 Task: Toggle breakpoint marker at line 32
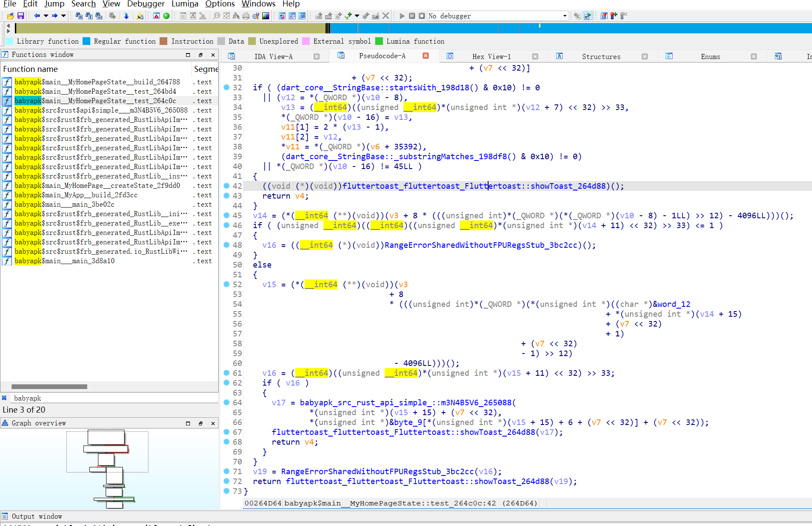227,87
